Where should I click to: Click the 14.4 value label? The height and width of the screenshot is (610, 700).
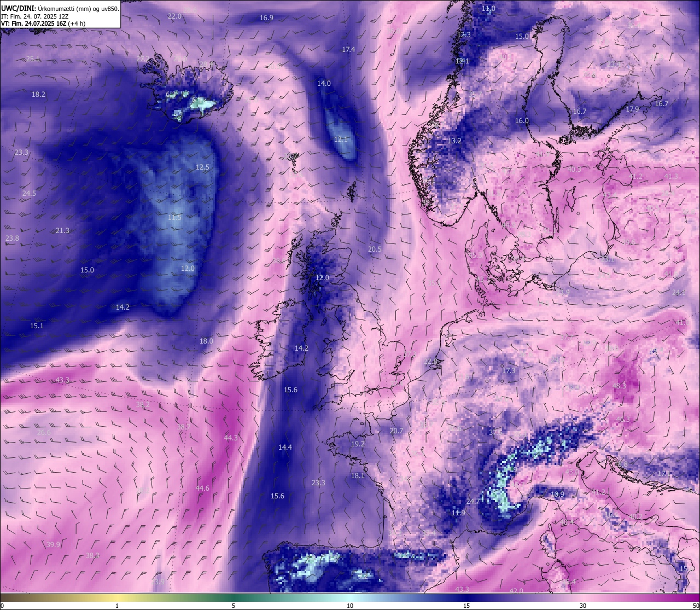pos(285,448)
